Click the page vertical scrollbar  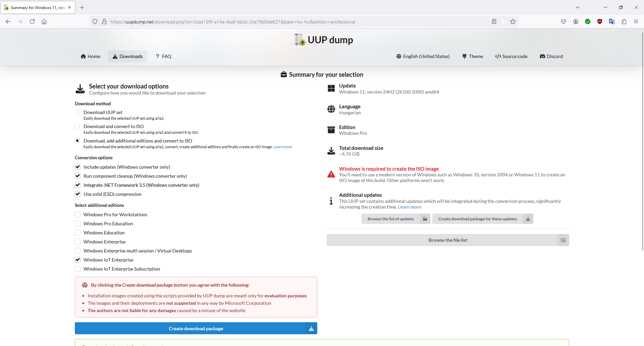[643, 141]
